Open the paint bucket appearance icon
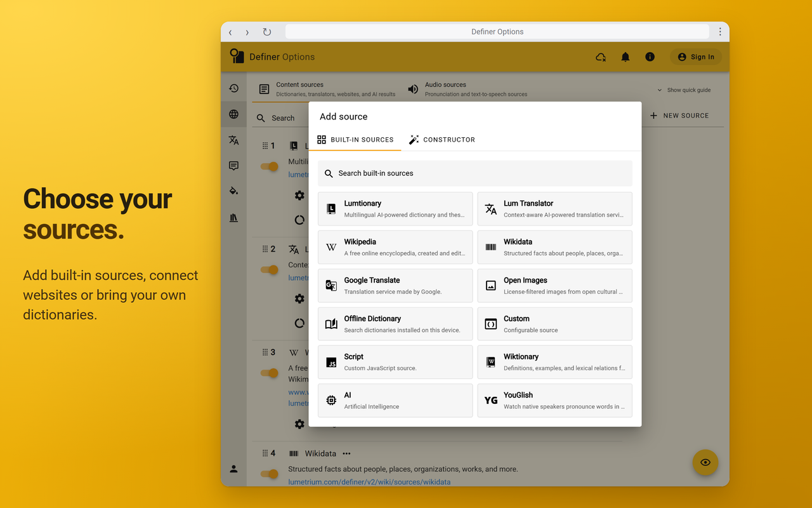 tap(233, 191)
